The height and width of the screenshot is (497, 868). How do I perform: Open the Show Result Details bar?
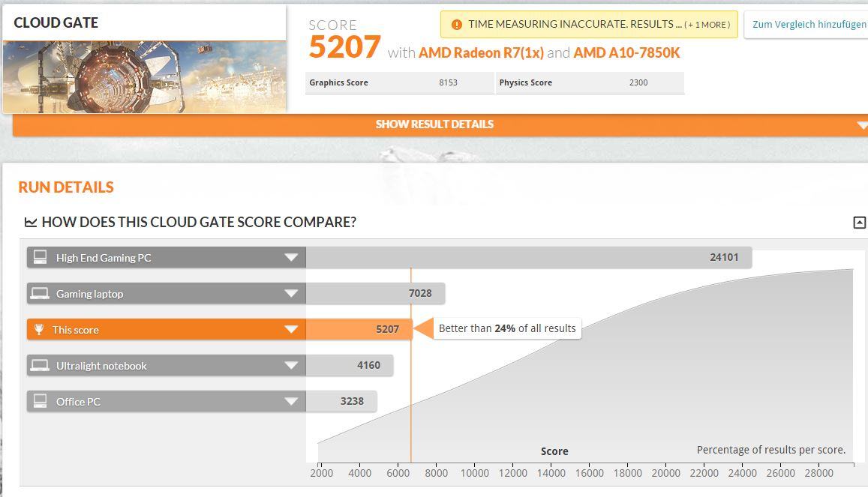[x=440, y=125]
